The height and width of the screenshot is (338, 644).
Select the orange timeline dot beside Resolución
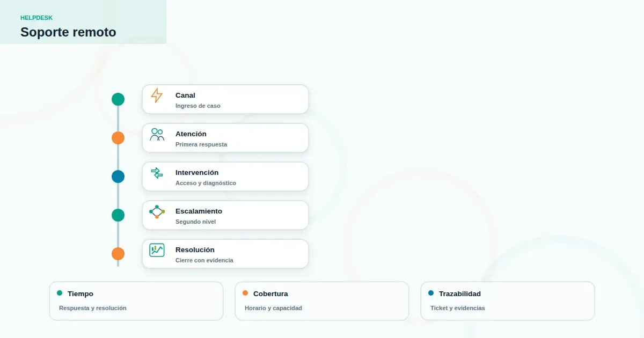[118, 254]
